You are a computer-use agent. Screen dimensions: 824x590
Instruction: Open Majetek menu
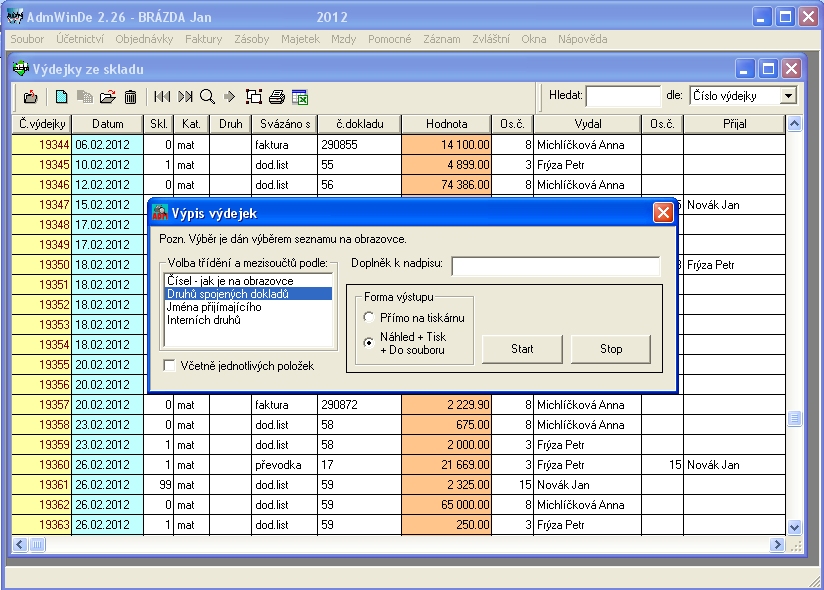(x=300, y=39)
